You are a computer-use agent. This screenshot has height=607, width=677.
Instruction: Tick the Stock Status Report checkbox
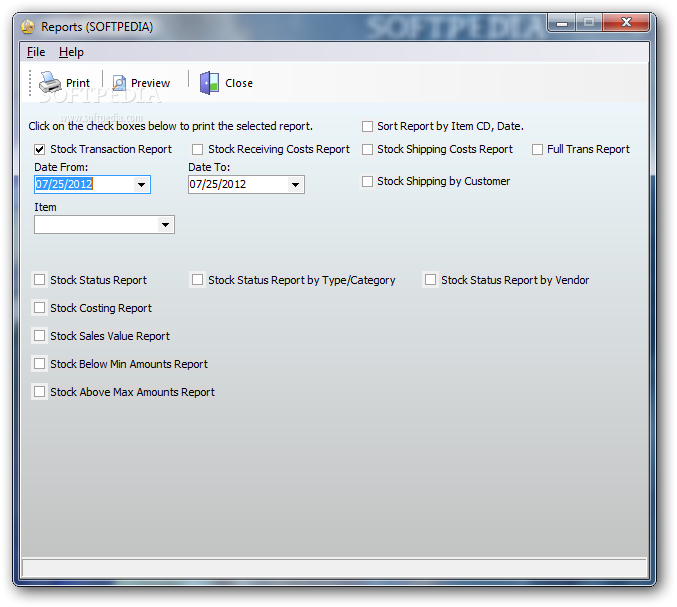coord(40,280)
